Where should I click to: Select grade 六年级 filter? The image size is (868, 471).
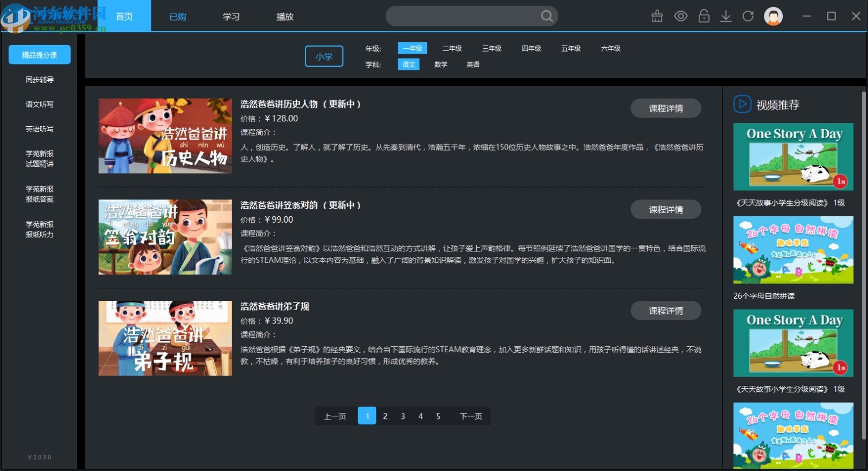[610, 48]
